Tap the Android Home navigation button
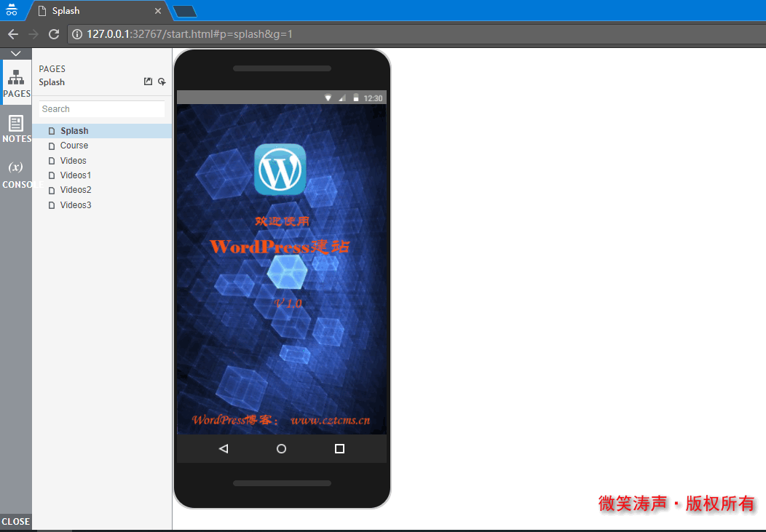 pos(281,448)
